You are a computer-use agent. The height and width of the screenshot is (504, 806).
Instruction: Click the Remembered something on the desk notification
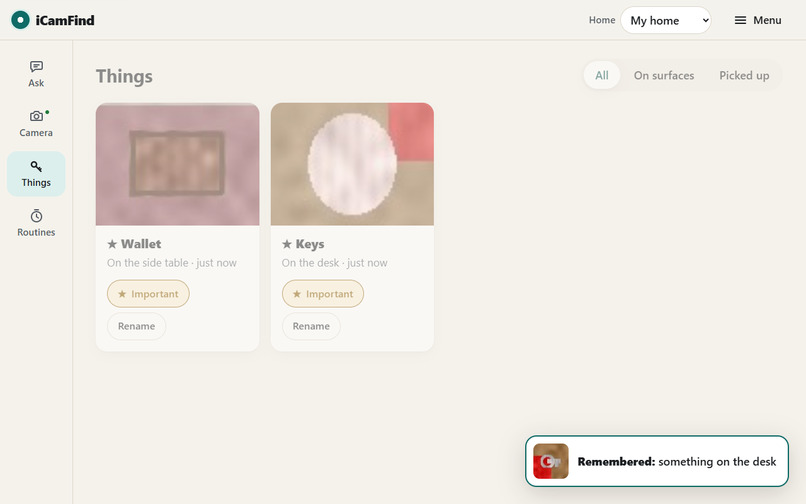[x=657, y=461]
